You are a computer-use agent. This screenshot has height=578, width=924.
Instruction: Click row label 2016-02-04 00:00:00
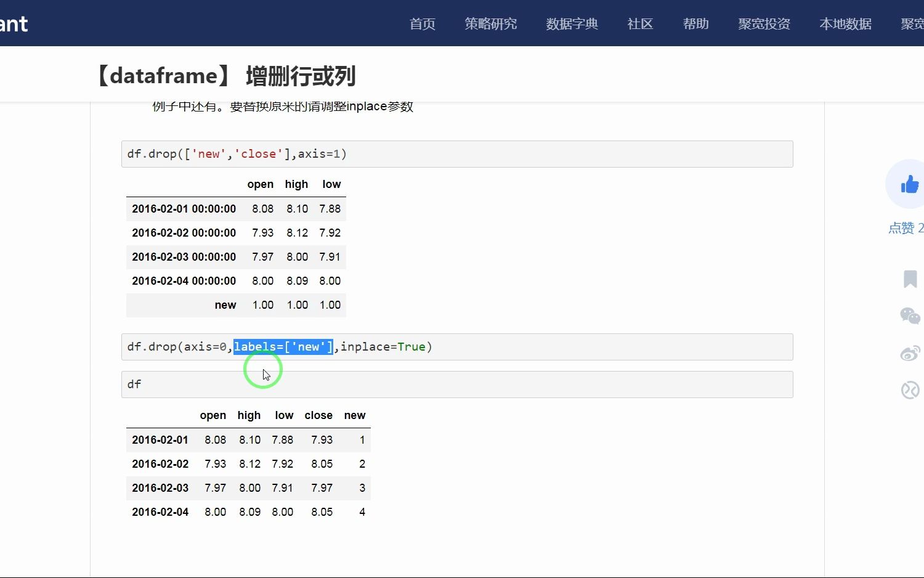(184, 281)
